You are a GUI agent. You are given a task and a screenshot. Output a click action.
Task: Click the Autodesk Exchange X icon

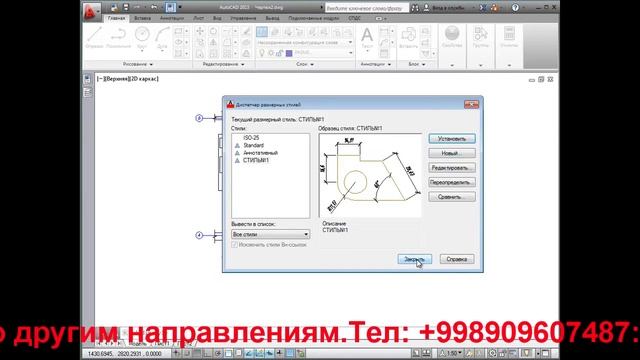click(482, 8)
